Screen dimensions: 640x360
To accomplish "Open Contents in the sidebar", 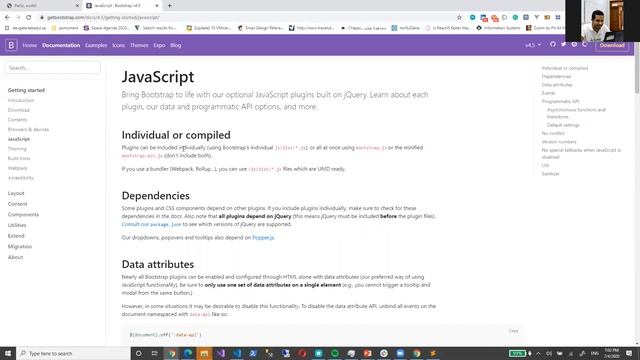I will [17, 120].
